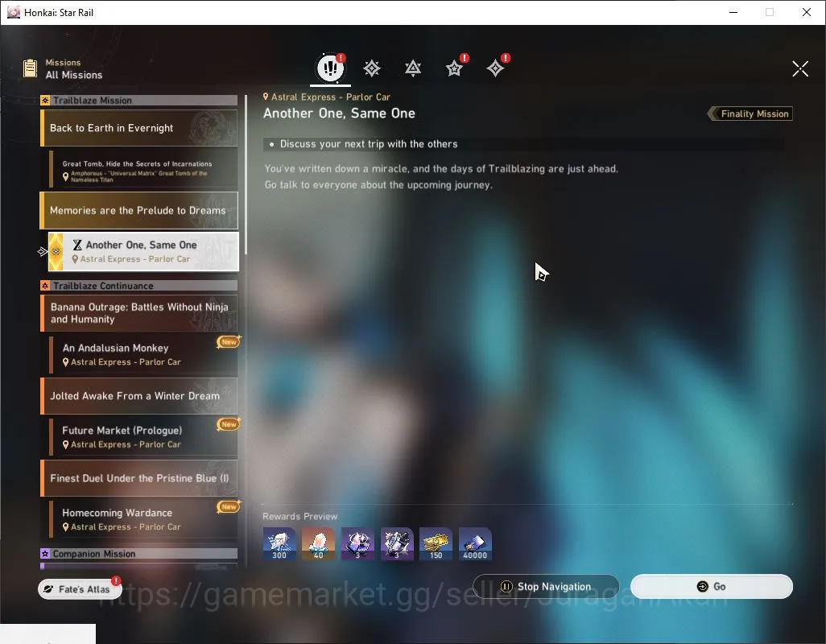This screenshot has height=644, width=826.
Task: Click the Go button
Action: (711, 586)
